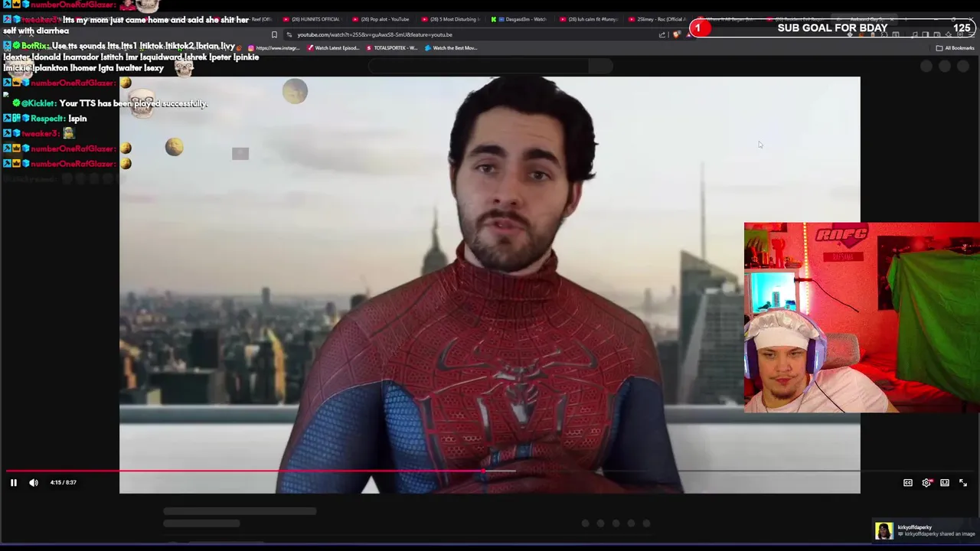Switch the player to theater mode
Viewport: 980px width, 551px height.
945,483
